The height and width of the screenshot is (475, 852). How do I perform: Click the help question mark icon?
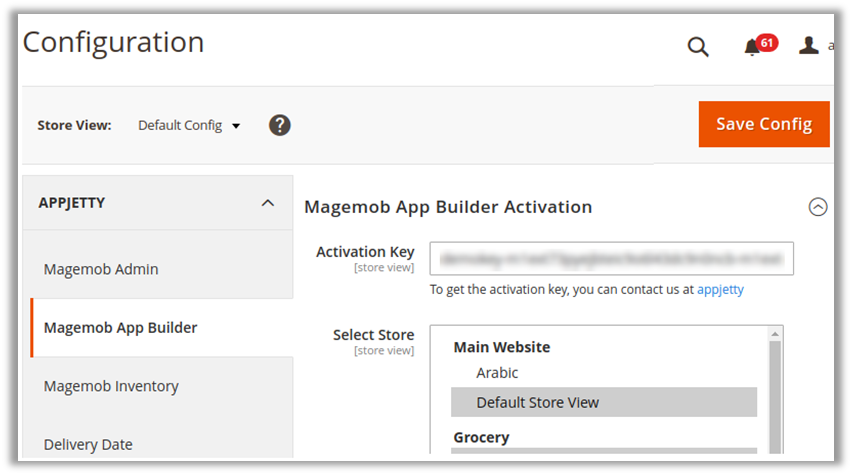pyautogui.click(x=280, y=125)
